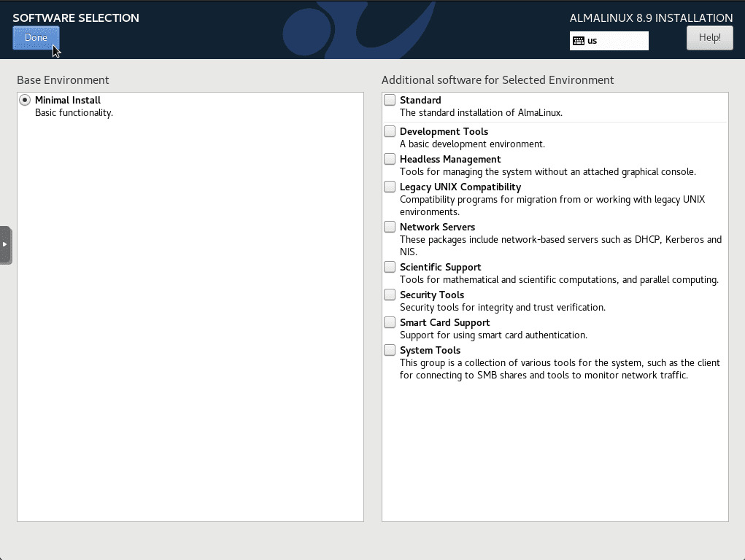Image resolution: width=745 pixels, height=560 pixels.
Task: Expand the left edge side panel arrow
Action: (x=5, y=244)
